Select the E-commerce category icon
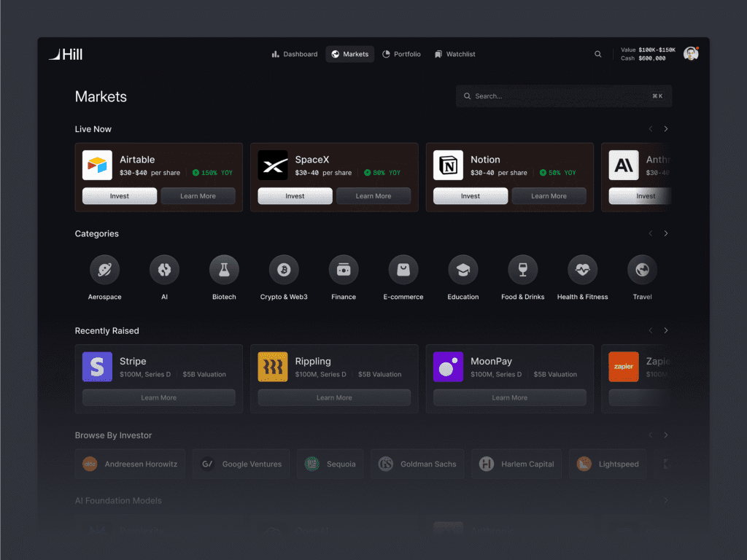The height and width of the screenshot is (560, 747). 403,270
